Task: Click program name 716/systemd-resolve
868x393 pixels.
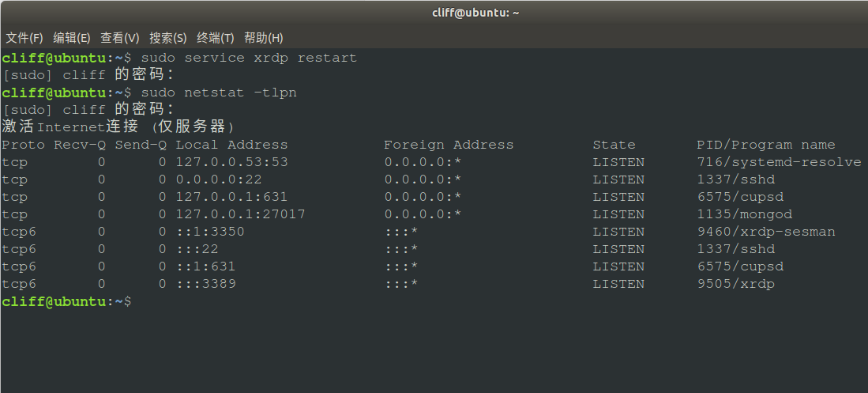Action: 779,162
